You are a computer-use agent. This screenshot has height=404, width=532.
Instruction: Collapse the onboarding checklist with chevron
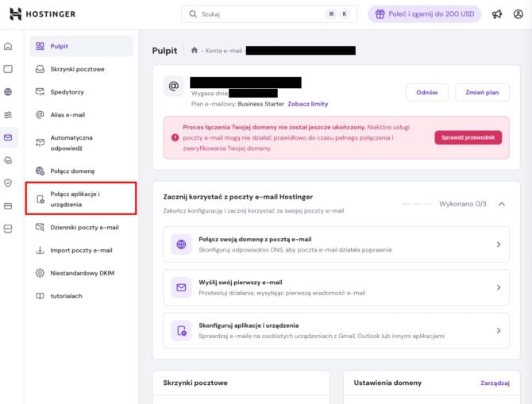click(501, 204)
